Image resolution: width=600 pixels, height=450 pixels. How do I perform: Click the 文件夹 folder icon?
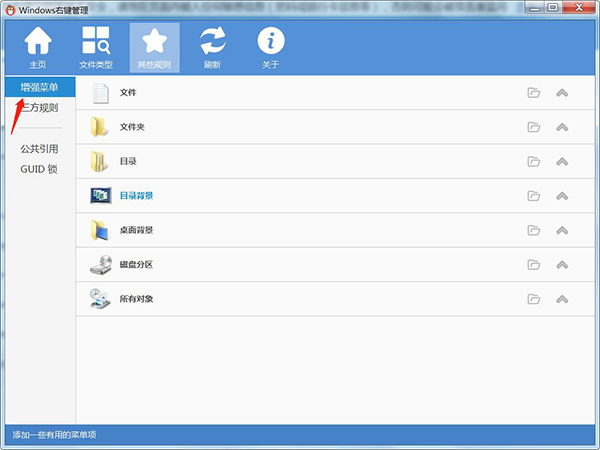(99, 127)
